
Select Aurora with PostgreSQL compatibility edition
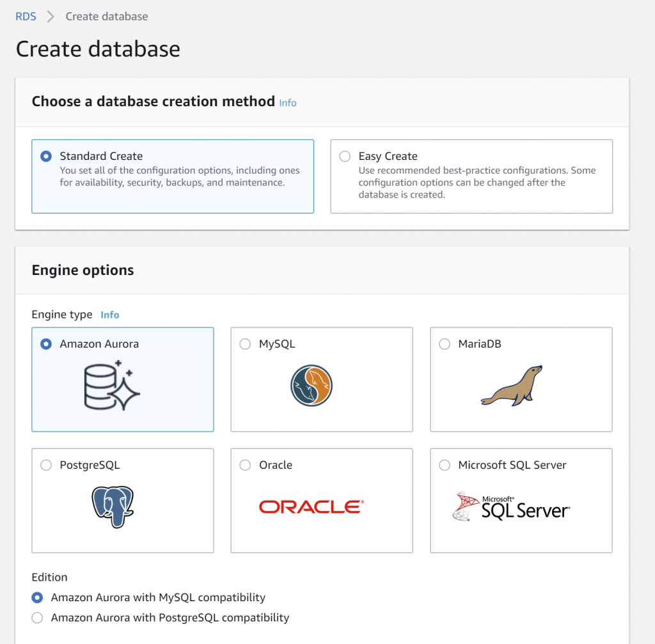coord(37,618)
